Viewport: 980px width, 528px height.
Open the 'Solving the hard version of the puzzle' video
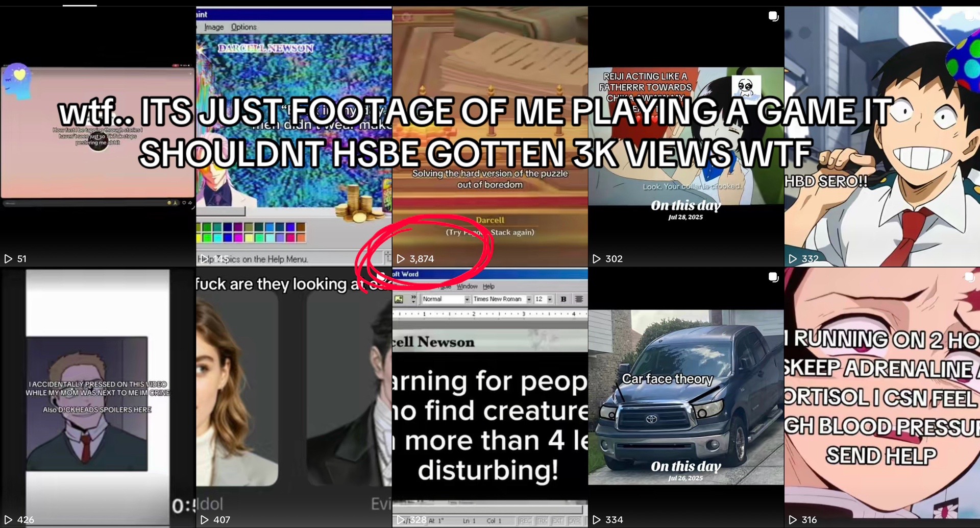tap(490, 136)
